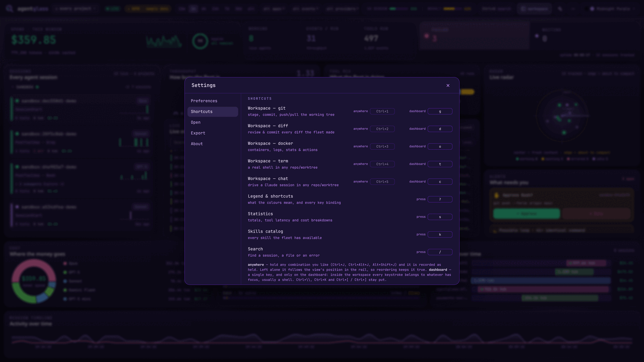Go to the Open settings section
Image resolution: width=644 pixels, height=362 pixels.
213,122
